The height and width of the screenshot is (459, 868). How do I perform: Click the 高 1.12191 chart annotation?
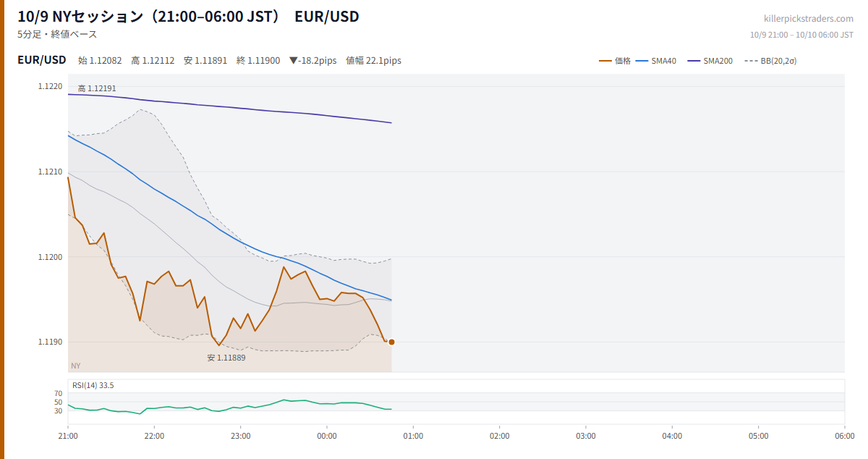click(x=97, y=88)
